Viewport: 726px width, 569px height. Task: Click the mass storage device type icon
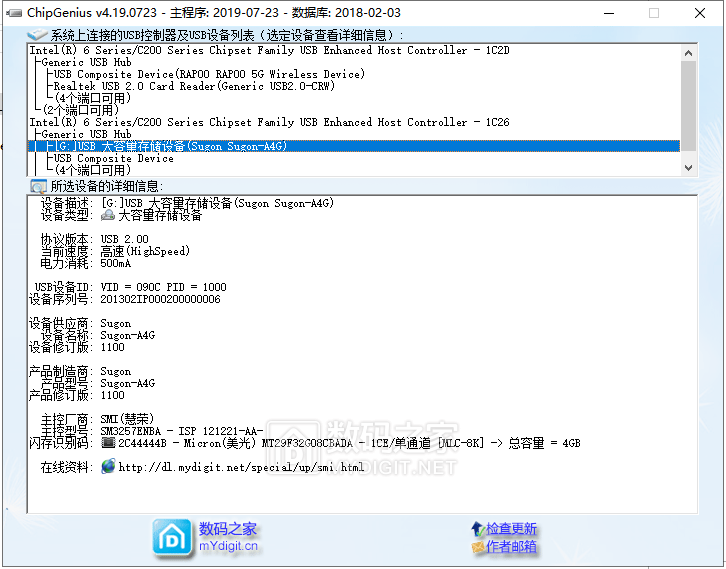tap(108, 215)
